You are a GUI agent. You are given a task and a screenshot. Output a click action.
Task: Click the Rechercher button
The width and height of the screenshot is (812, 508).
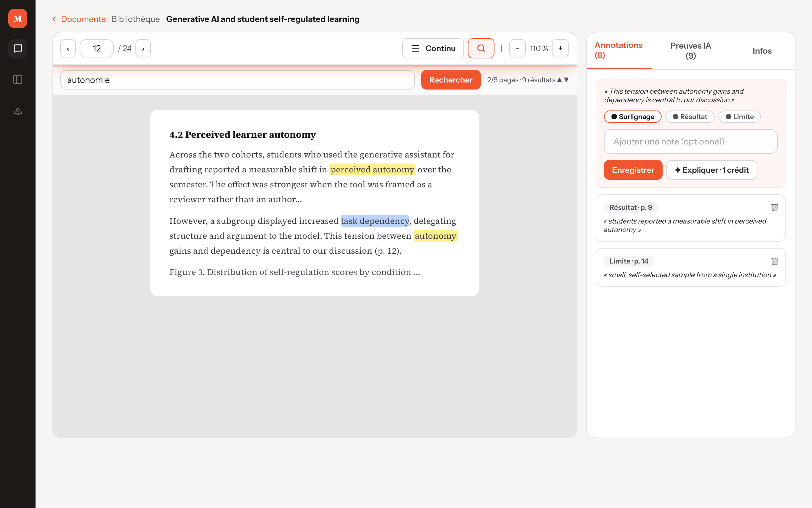tap(451, 80)
